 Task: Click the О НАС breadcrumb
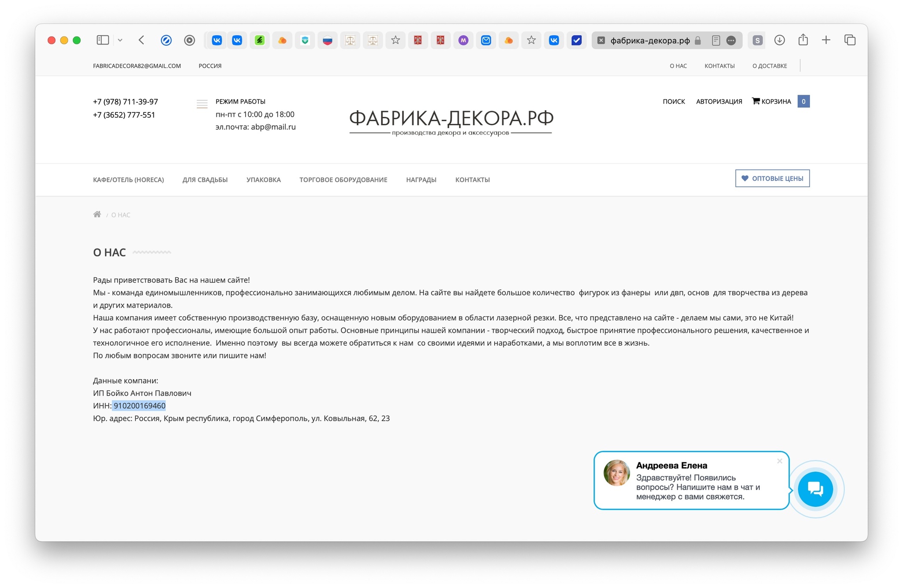click(121, 215)
